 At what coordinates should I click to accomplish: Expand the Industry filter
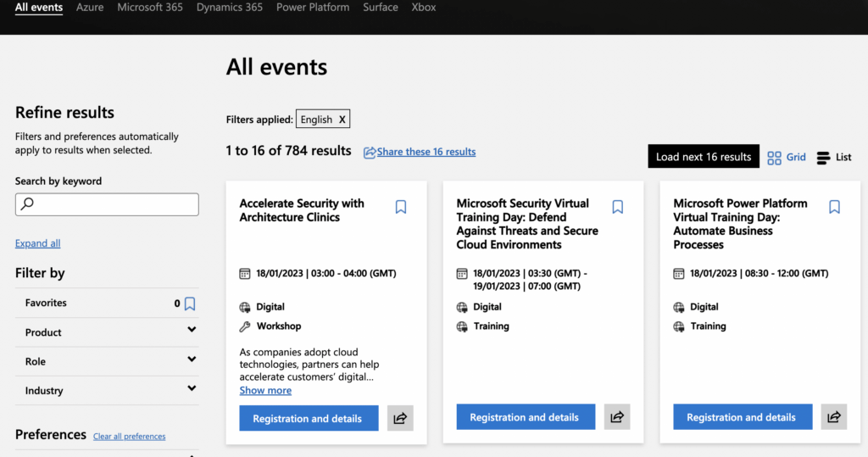pos(107,390)
